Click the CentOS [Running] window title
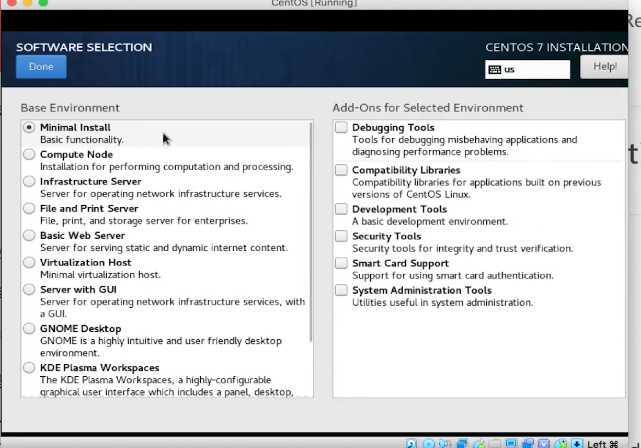Image resolution: width=641 pixels, height=448 pixels. 314,3
